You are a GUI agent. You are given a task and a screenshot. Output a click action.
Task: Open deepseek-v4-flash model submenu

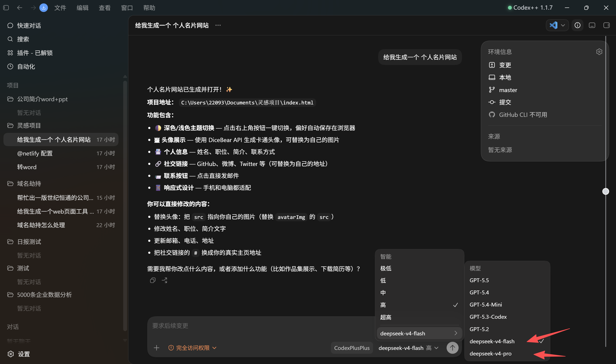click(419, 333)
